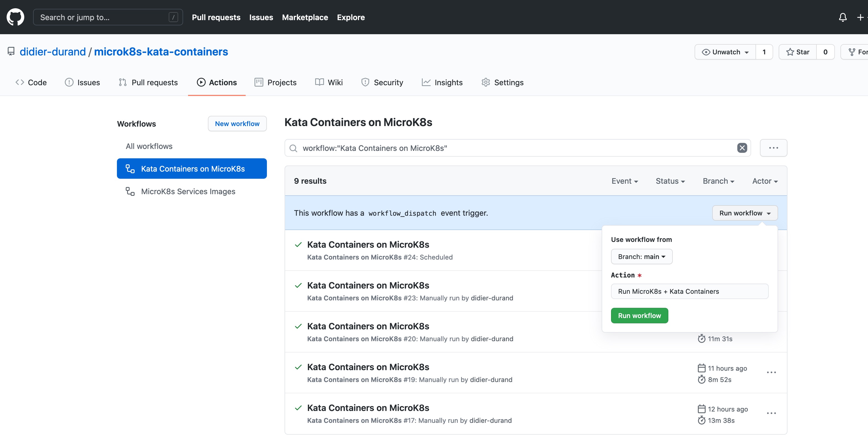Click the slash shortcut icon in search box
The width and height of the screenshot is (868, 438).
coord(173,17)
